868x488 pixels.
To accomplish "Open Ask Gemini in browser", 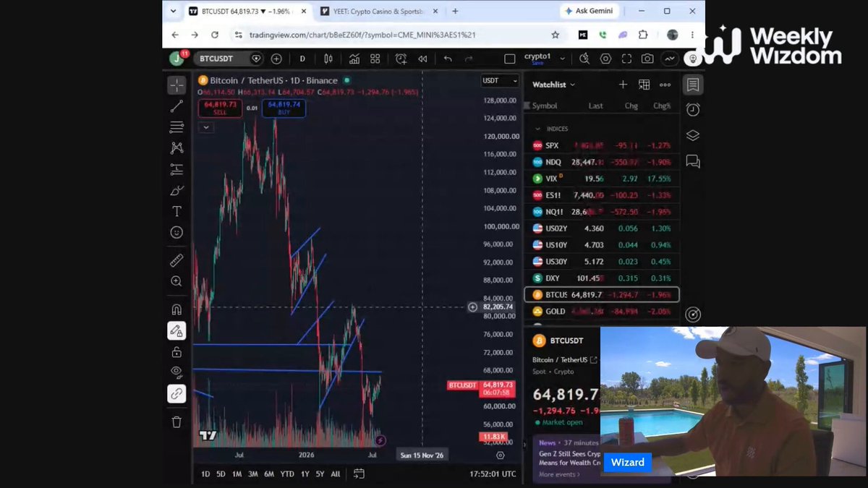I will point(590,11).
